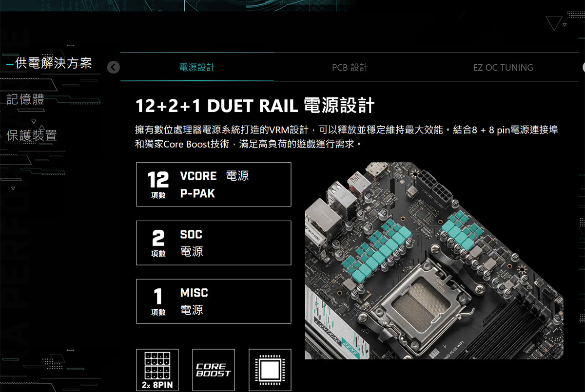The image size is (585, 392).
Task: Go to the 保護裝置 sidebar section
Action: point(32,135)
